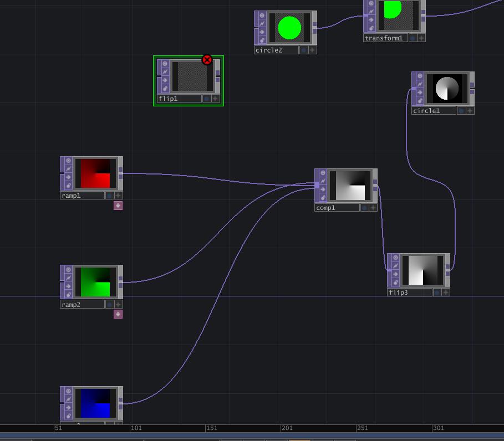Image resolution: width=504 pixels, height=441 pixels.
Task: Toggle viewer active flag on circle2
Action: click(x=312, y=50)
